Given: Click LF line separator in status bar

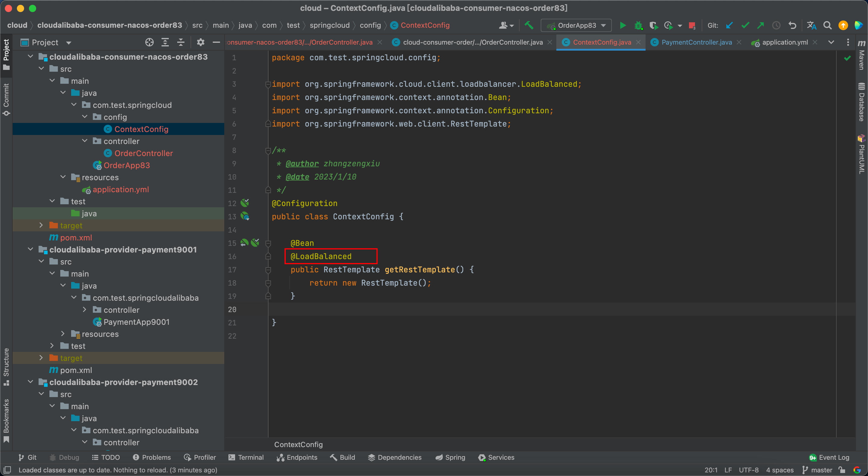Looking at the screenshot, I should (x=728, y=470).
